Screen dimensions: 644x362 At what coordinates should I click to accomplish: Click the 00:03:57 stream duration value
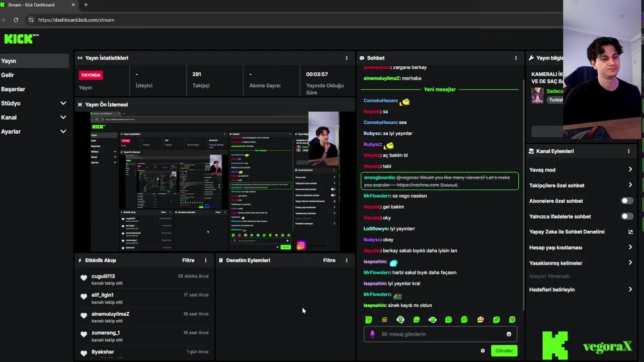tap(317, 74)
